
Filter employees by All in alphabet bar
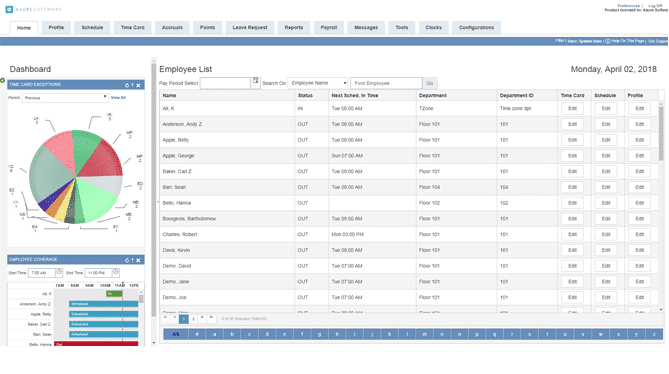click(x=176, y=334)
